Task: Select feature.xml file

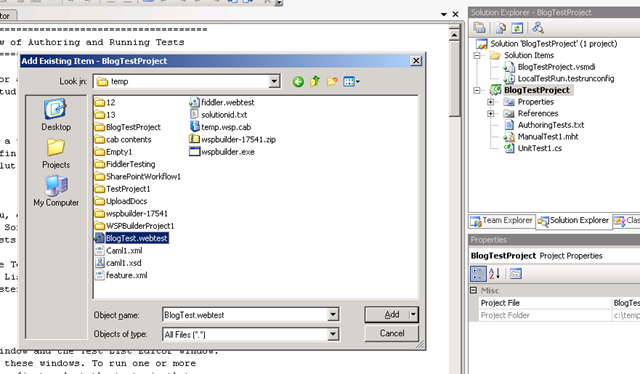Action: (x=121, y=275)
